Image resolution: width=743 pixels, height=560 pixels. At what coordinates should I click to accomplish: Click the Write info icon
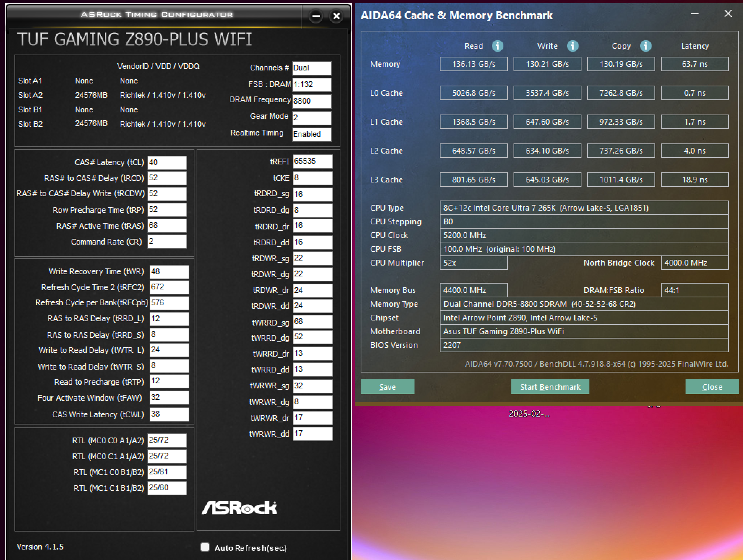572,46
